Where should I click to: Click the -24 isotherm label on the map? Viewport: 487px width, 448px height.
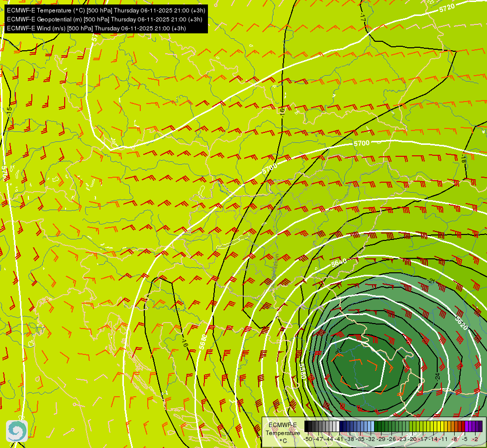[x=438, y=376]
